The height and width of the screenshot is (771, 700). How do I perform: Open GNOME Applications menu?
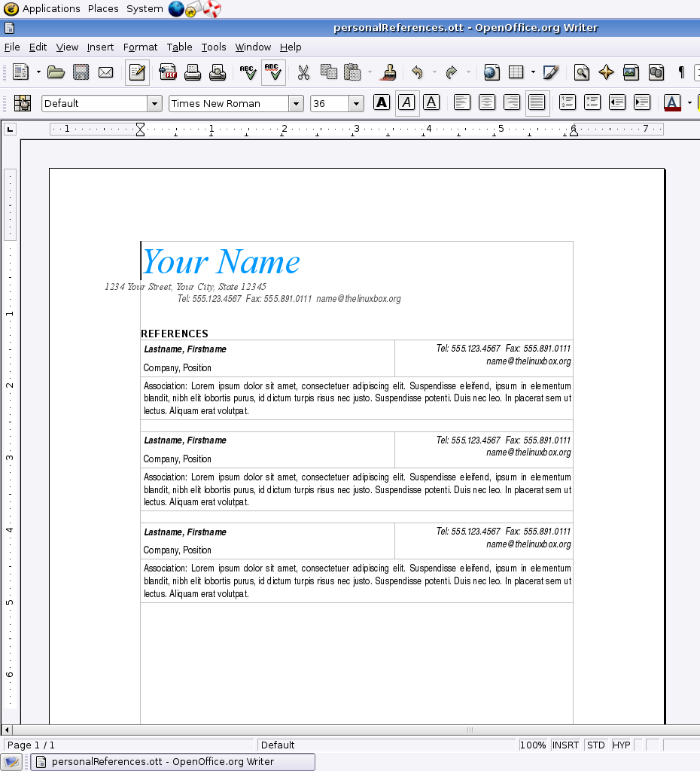pos(51,8)
